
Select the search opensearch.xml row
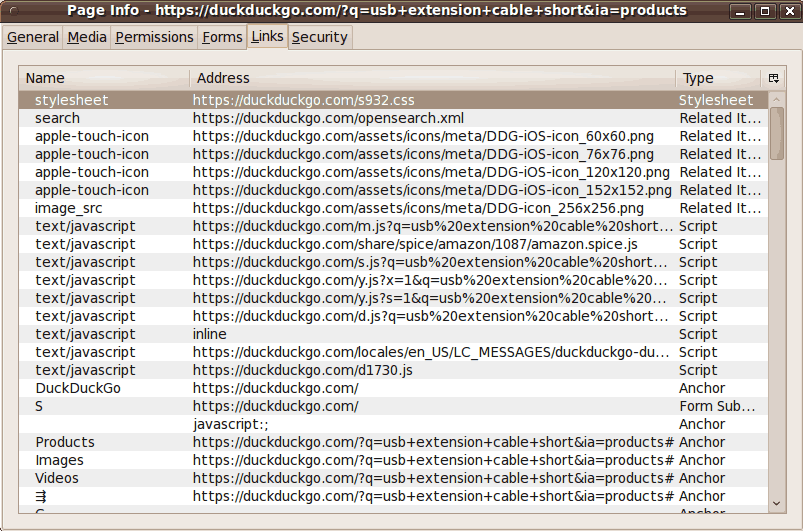[393, 118]
